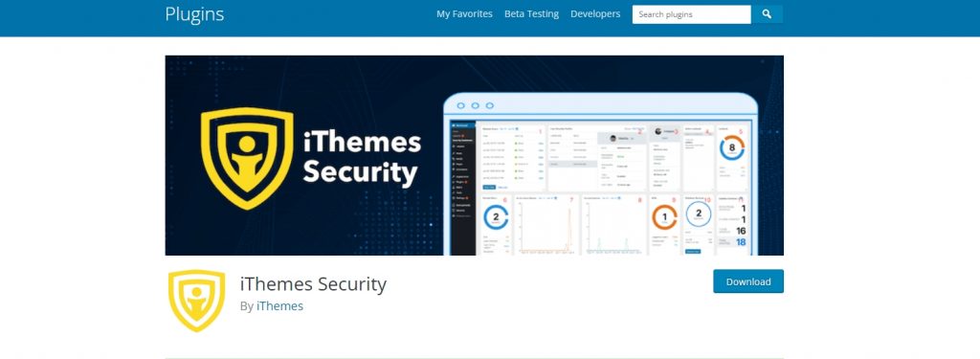The height and width of the screenshot is (359, 980).
Task: Open Developers page
Action: click(x=595, y=13)
